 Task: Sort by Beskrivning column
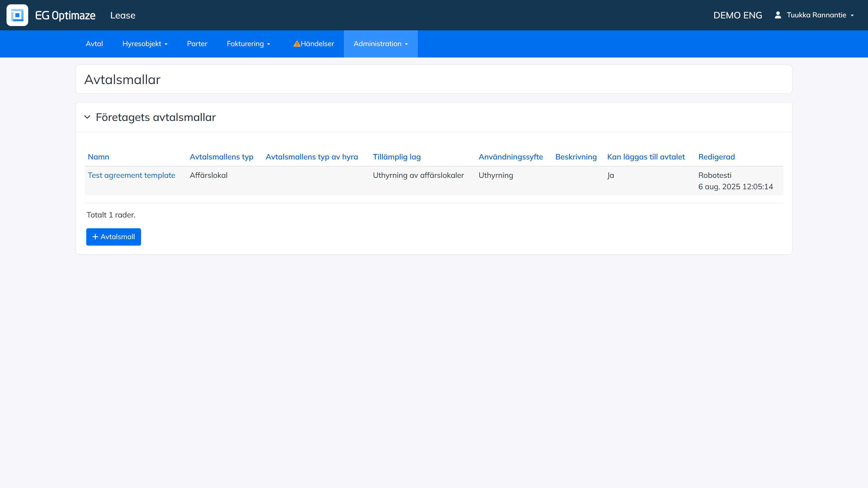(x=576, y=157)
